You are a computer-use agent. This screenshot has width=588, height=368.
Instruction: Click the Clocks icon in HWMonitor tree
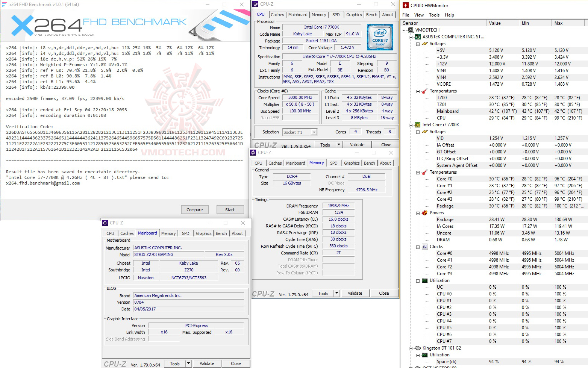click(424, 247)
